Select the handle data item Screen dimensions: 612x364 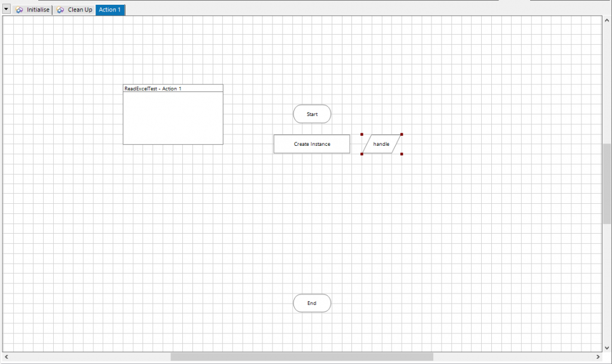(381, 144)
